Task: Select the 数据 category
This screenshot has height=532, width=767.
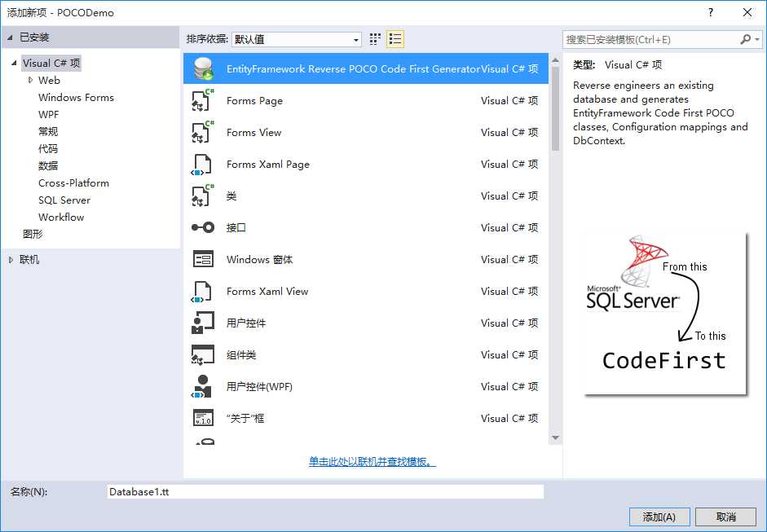Action: pyautogui.click(x=48, y=165)
